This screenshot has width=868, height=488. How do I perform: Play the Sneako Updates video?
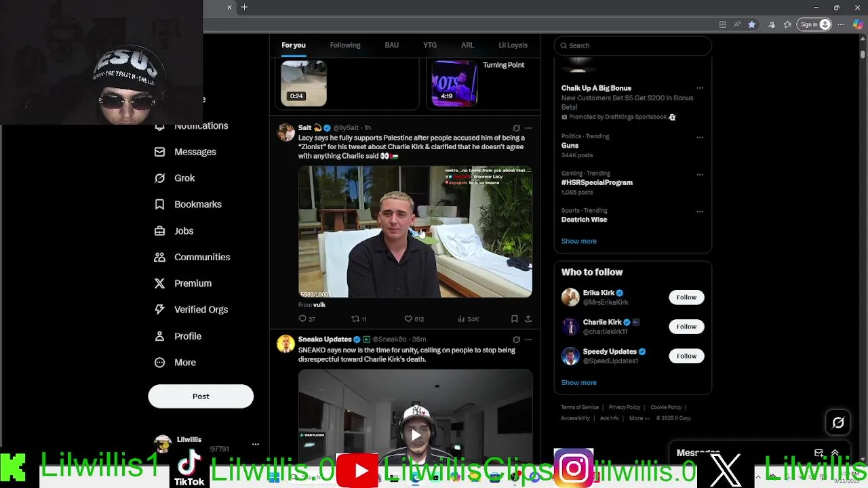[415, 434]
